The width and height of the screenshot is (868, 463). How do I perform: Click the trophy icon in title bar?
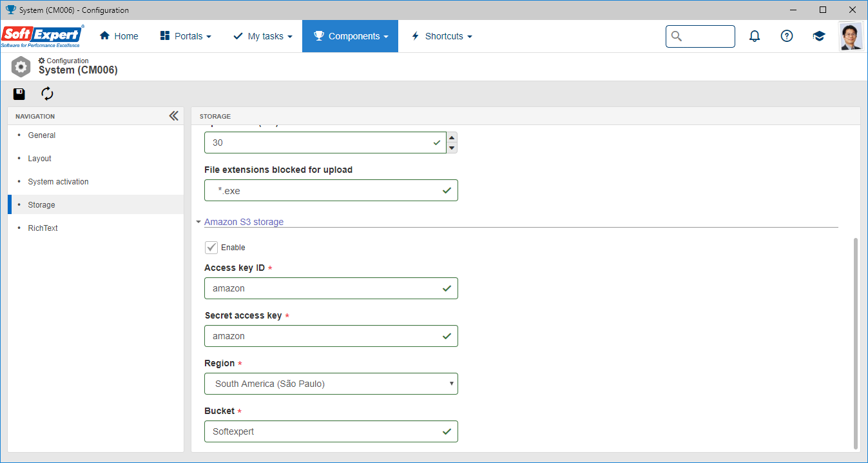pos(10,10)
